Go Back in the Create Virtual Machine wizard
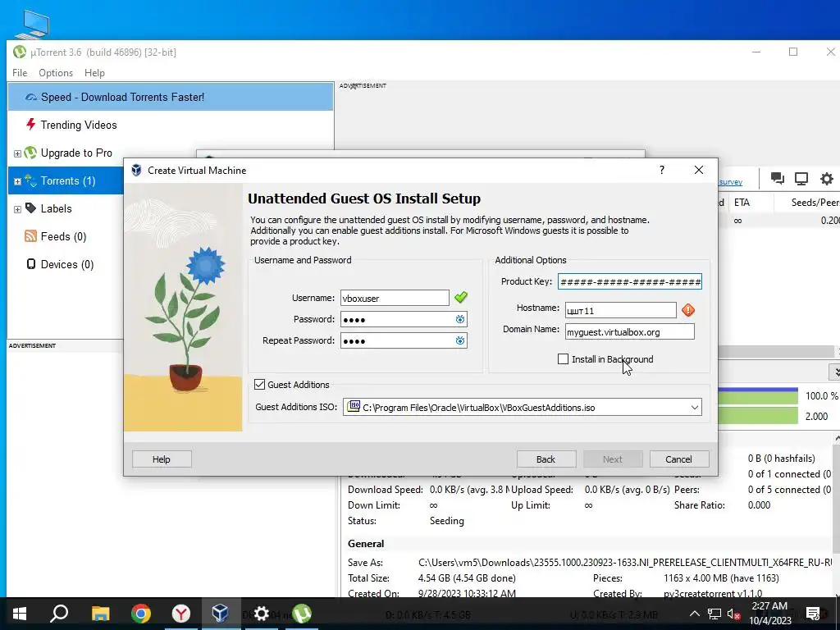Screen dimensions: 840x630 tap(546, 459)
